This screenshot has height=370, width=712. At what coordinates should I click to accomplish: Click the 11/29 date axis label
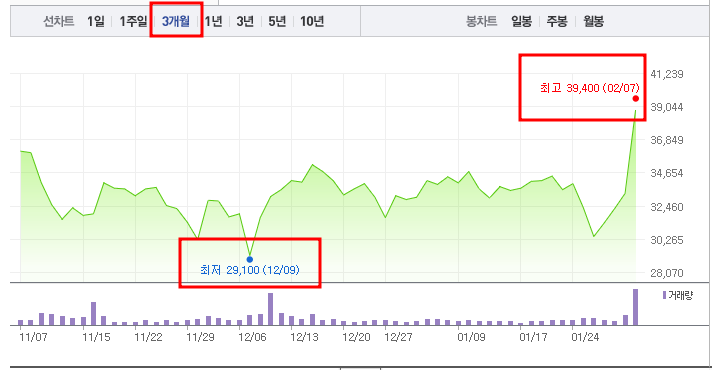[x=200, y=337]
